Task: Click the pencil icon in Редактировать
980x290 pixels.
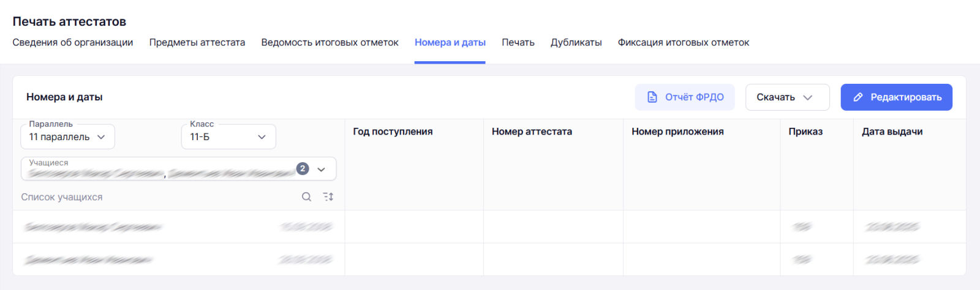Action: point(858,97)
